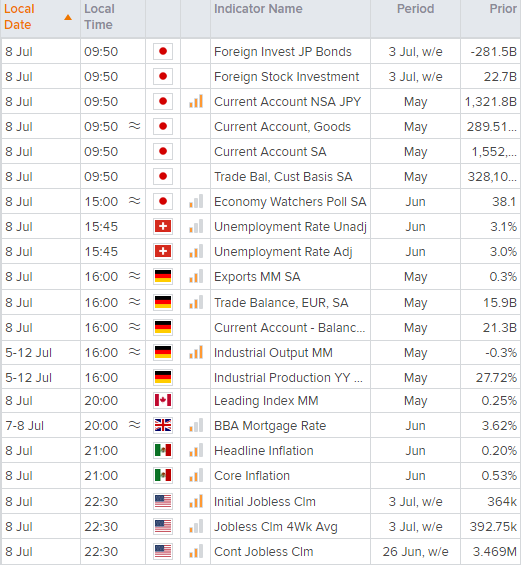Image resolution: width=521 pixels, height=565 pixels.
Task: Click Mexico flag next to Headline Inflation
Action: pos(163,450)
